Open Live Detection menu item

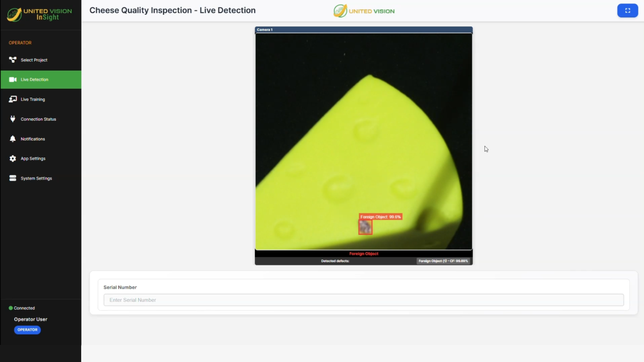tap(41, 79)
